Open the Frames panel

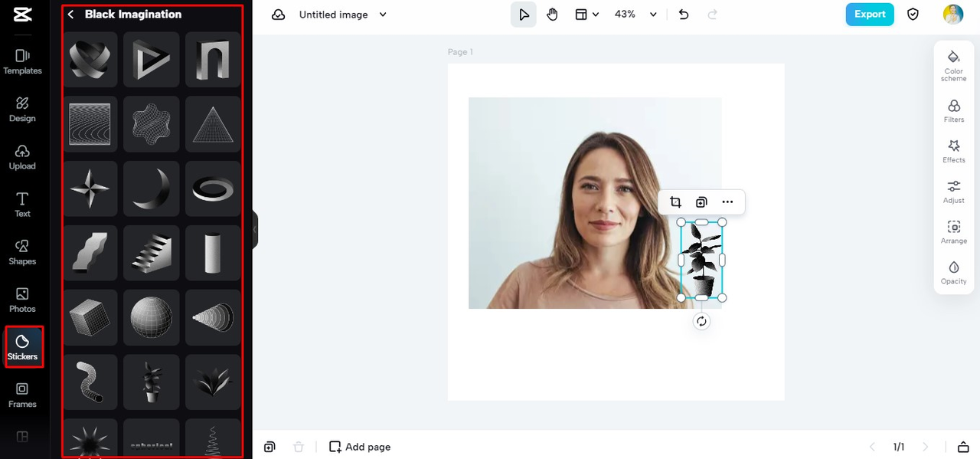[x=22, y=395]
